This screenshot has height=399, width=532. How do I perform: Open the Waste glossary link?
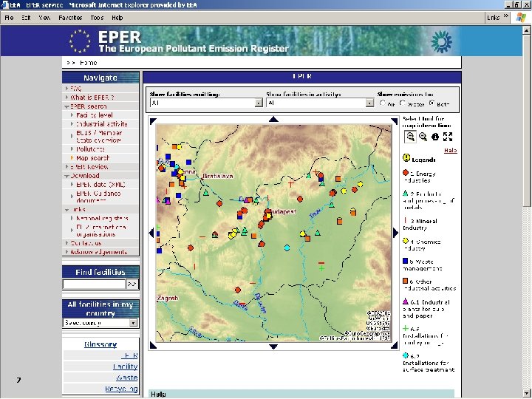126,378
